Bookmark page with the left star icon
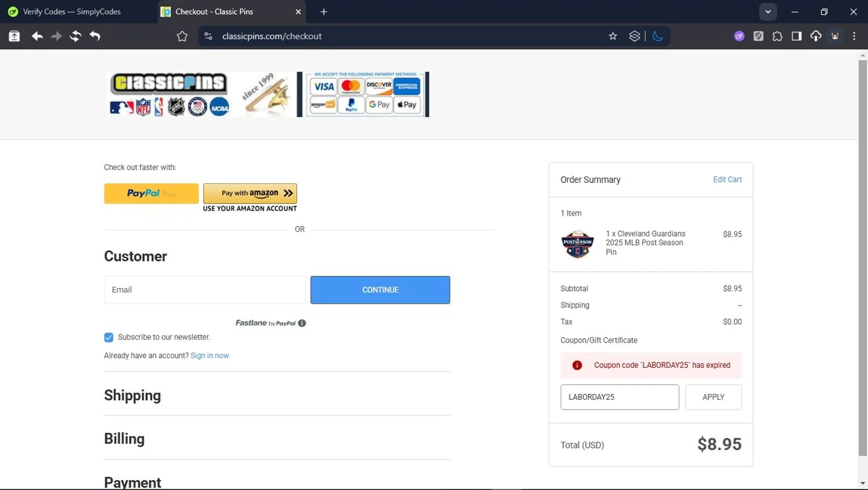This screenshot has height=490, width=868. (x=182, y=36)
